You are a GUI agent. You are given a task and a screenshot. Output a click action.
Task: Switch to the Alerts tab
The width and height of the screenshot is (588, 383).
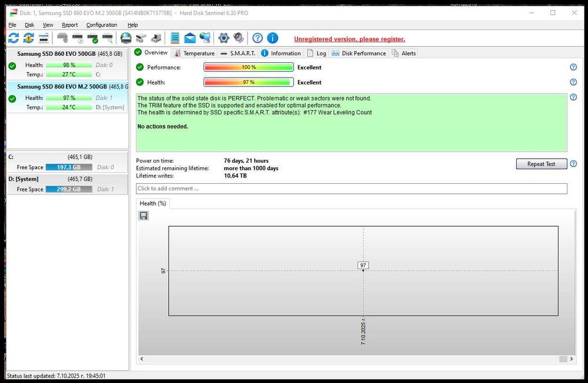pyautogui.click(x=404, y=53)
